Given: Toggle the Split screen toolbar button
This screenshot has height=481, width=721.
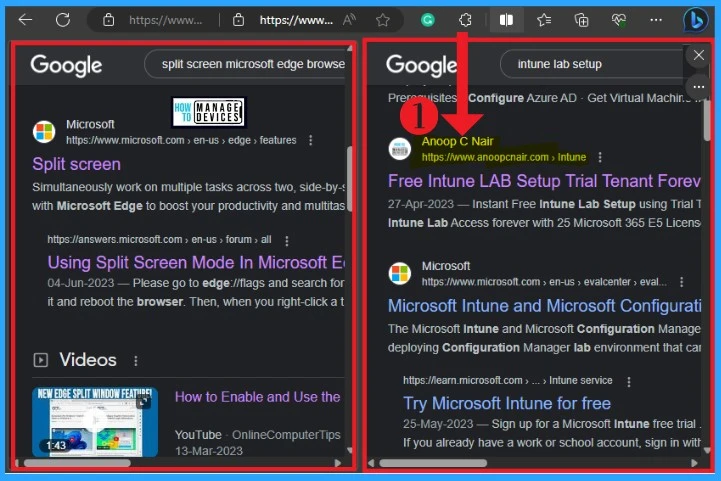Looking at the screenshot, I should [506, 20].
